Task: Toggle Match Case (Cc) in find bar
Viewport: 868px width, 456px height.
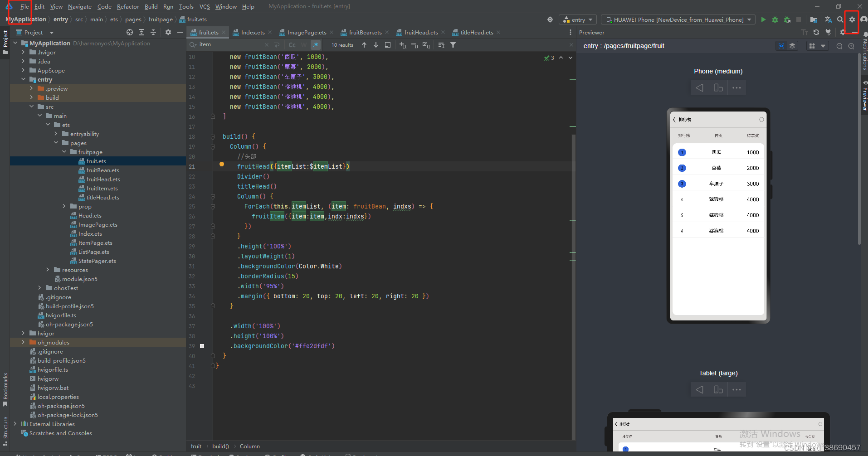Action: (292, 45)
